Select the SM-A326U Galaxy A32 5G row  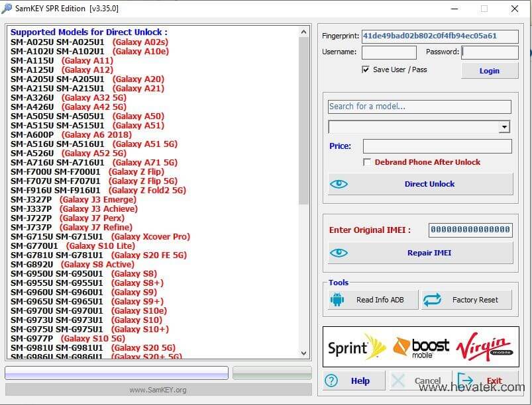point(68,97)
